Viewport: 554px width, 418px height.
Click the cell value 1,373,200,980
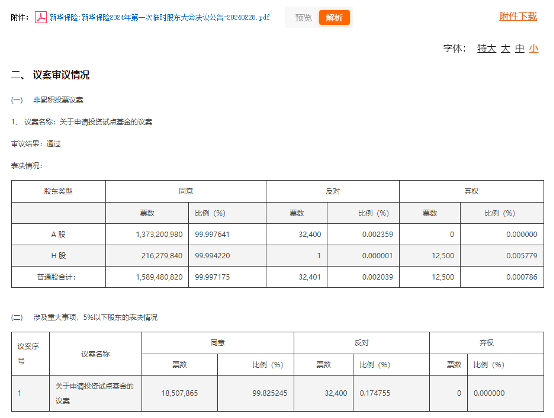click(159, 234)
